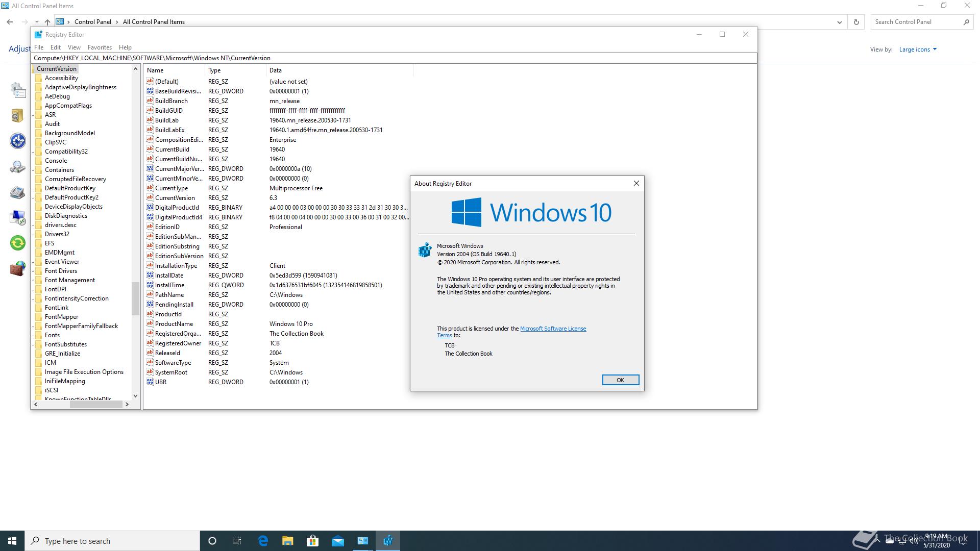
Task: Open Microsoft Store from the taskbar
Action: point(312,541)
